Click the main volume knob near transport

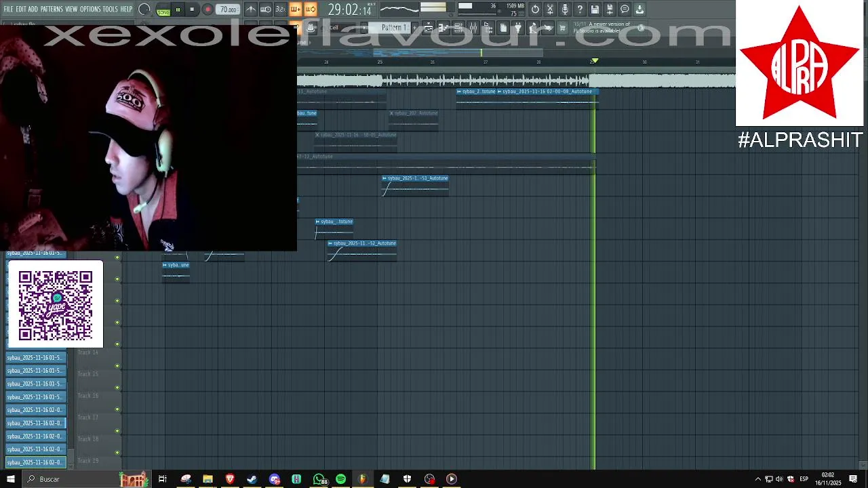click(x=144, y=9)
